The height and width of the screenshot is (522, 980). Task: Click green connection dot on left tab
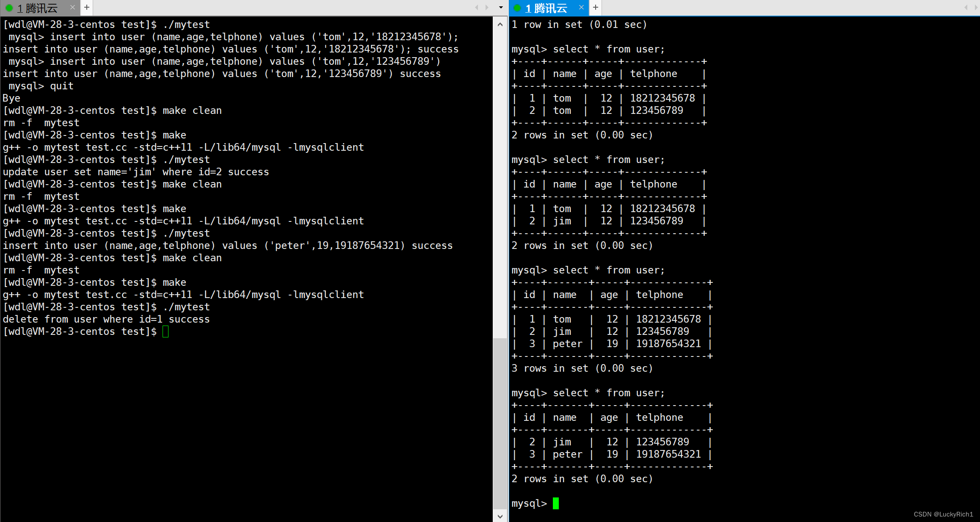(9, 8)
